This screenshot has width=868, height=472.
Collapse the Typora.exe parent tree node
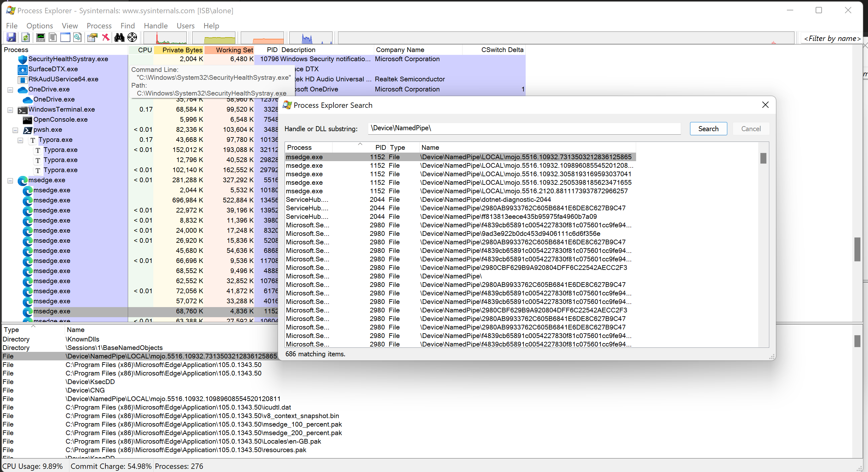pos(20,140)
